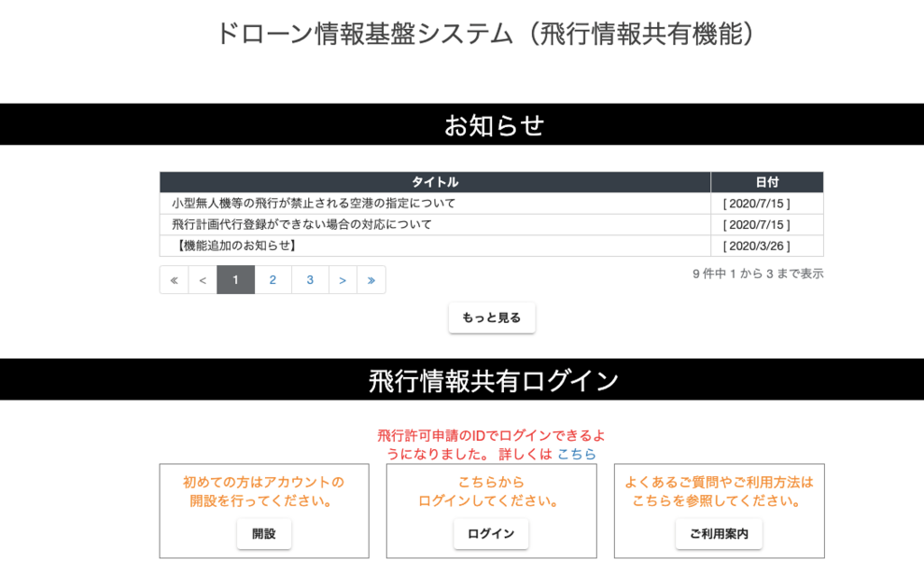Click the 飛行情報共有ログイン section heading
Screen dimensions: 924x578
pos(494,380)
